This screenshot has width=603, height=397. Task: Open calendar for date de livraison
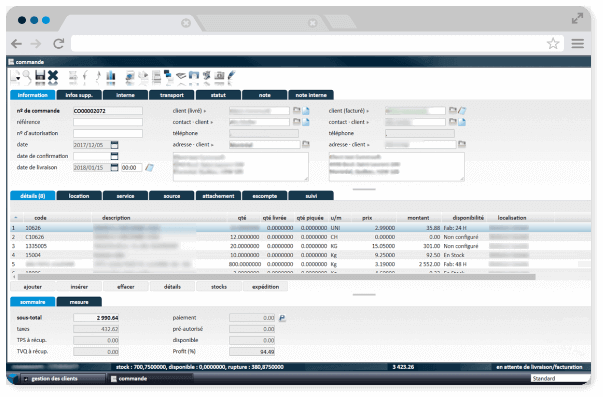coord(114,167)
